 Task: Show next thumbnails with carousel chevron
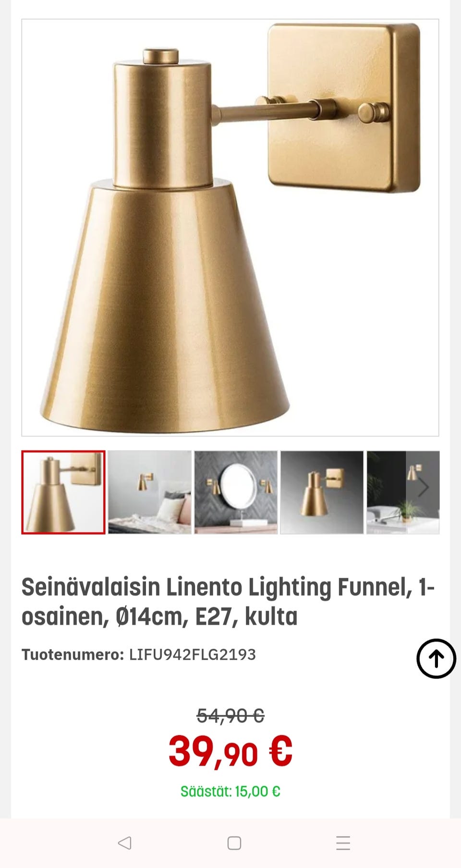(423, 488)
